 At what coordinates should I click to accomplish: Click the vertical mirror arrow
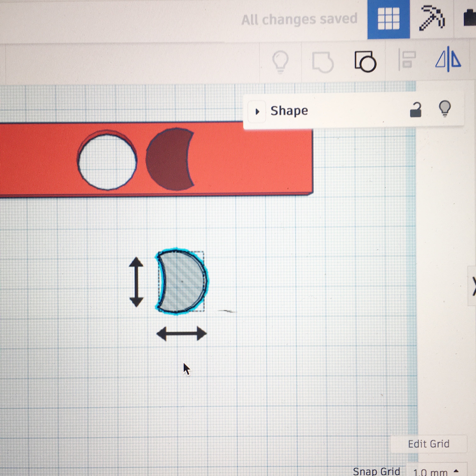(x=136, y=282)
